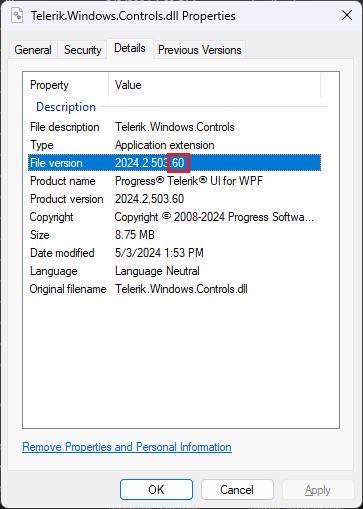Click the Progress Telerik UI for WPF value
Screen dimensions: 363x509
[189, 181]
